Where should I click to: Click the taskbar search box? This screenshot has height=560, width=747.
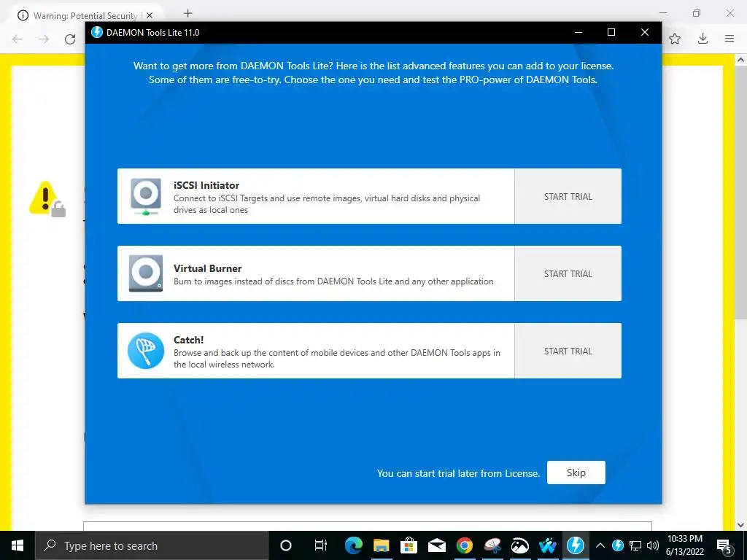pos(152,545)
